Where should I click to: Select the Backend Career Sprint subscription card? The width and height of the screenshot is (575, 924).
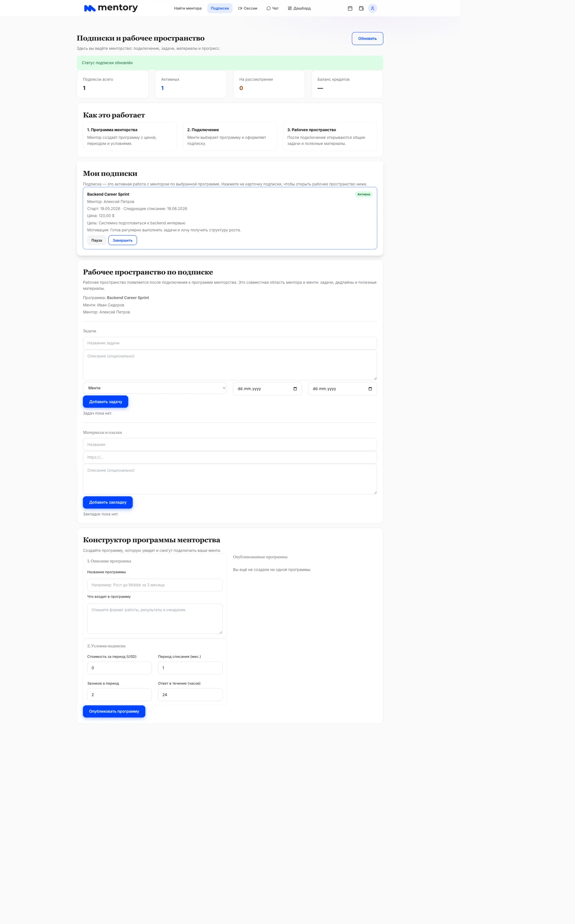(230, 218)
